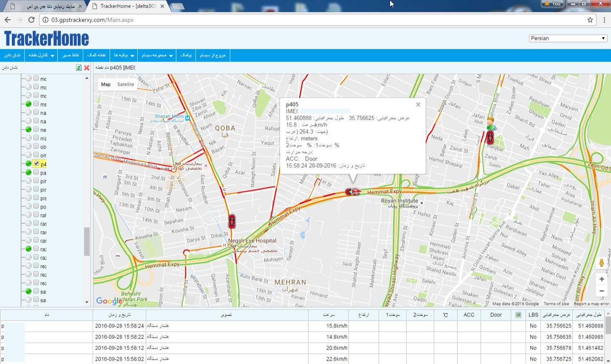Screen dimensions: 611x364
Task: Close the p405 info popup on map
Action: click(418, 104)
